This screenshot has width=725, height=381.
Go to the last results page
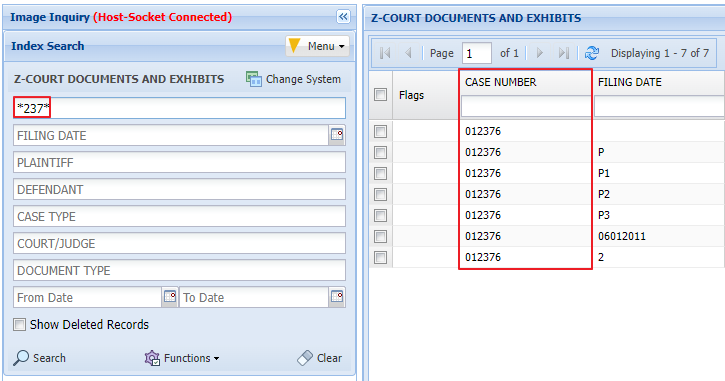(x=563, y=53)
